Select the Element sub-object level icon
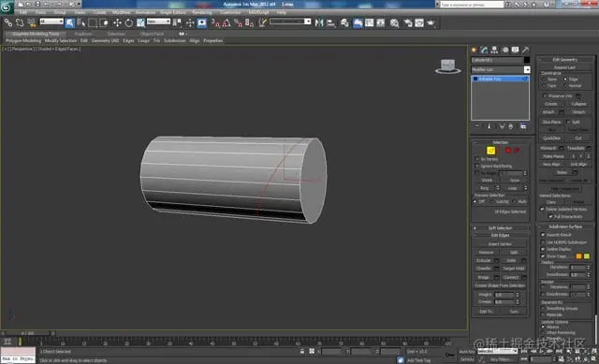The height and width of the screenshot is (364, 599). click(x=517, y=151)
